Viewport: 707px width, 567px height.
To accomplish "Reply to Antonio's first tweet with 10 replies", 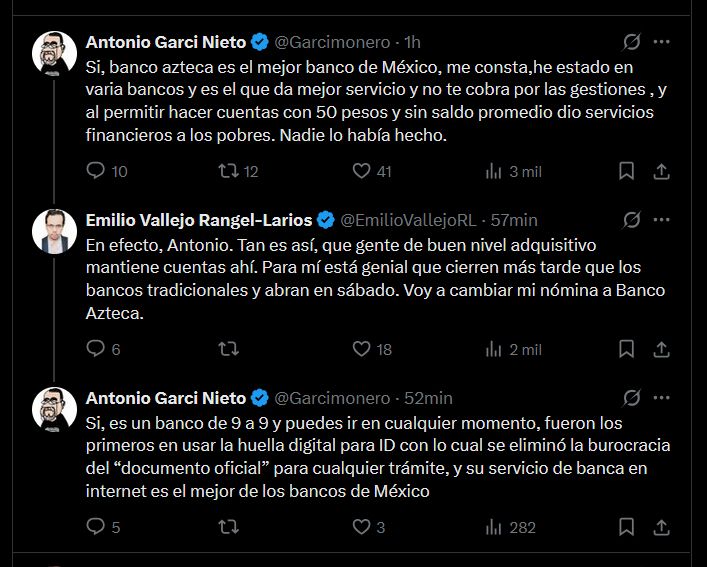I will click(97, 171).
